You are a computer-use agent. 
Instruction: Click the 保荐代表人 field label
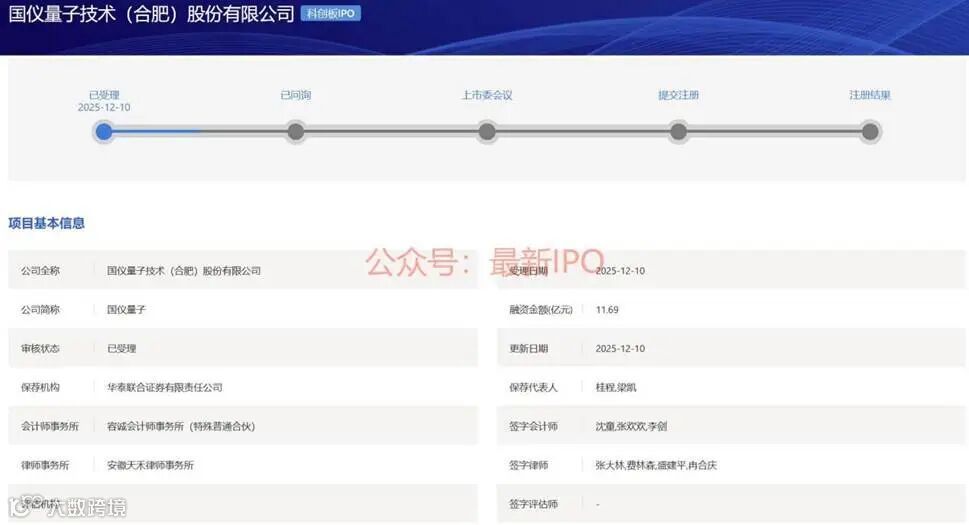pos(533,387)
